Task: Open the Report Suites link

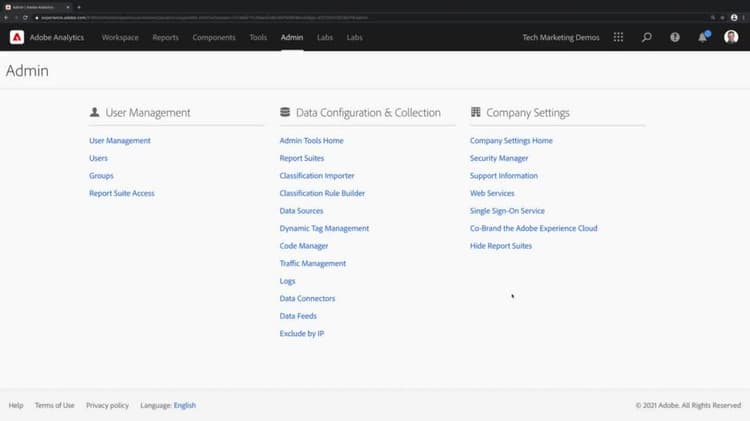Action: coord(302,158)
